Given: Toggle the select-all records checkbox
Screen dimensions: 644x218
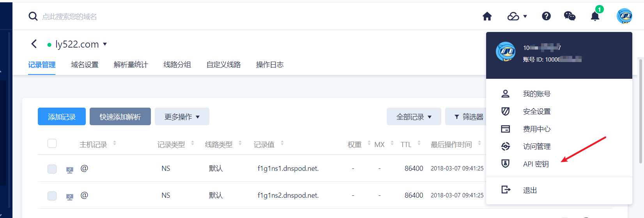Looking at the screenshot, I should click(x=52, y=144).
